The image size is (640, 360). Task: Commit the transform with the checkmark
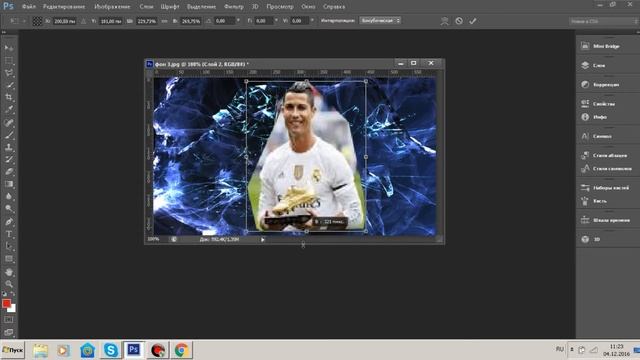473,21
